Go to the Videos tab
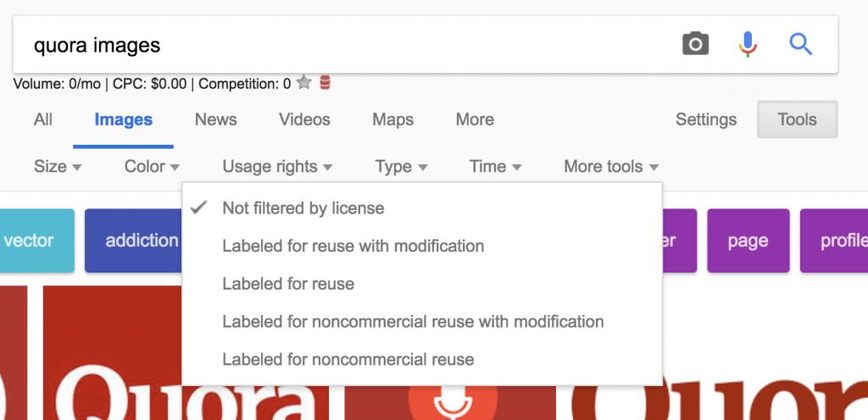Viewport: 868px width, 420px height. pos(304,119)
